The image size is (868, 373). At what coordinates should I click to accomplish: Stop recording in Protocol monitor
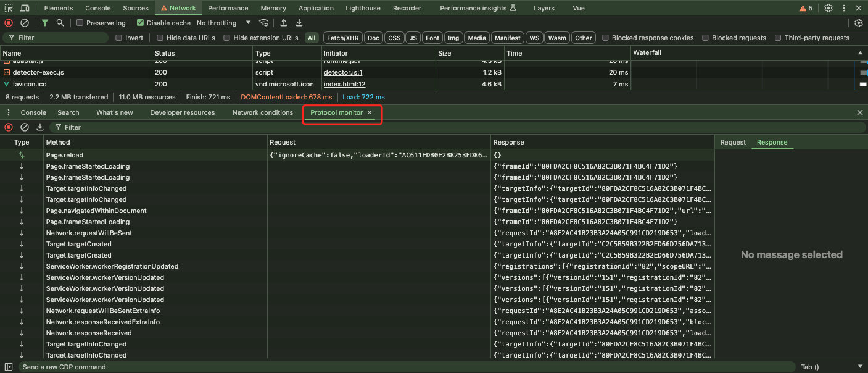(9, 127)
